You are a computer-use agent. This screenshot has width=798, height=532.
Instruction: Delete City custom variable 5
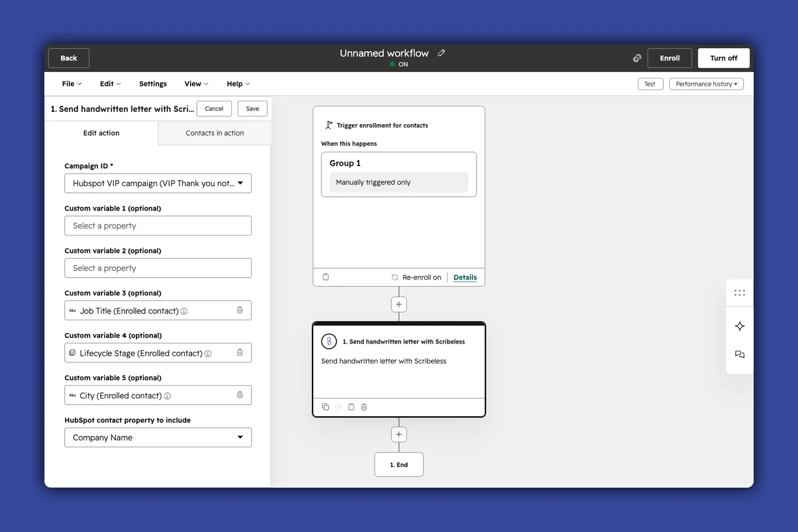coord(240,395)
